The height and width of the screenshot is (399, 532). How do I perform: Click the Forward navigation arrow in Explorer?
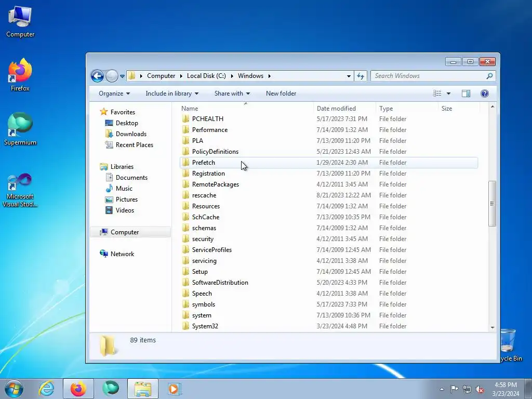click(x=112, y=76)
